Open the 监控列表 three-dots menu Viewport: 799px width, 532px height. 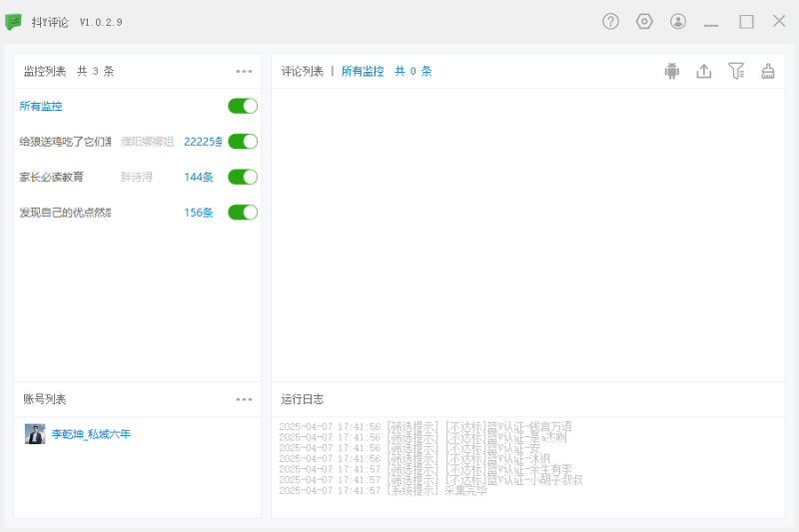244,71
